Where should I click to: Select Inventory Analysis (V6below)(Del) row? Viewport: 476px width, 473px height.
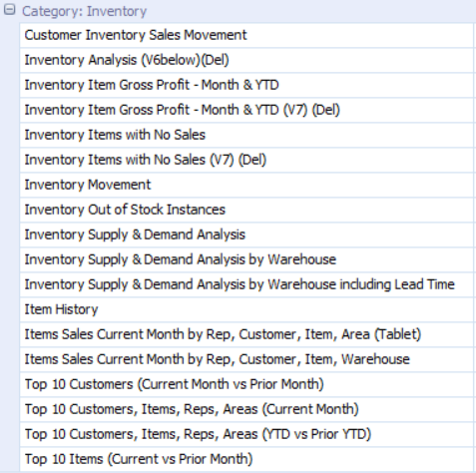(246, 60)
